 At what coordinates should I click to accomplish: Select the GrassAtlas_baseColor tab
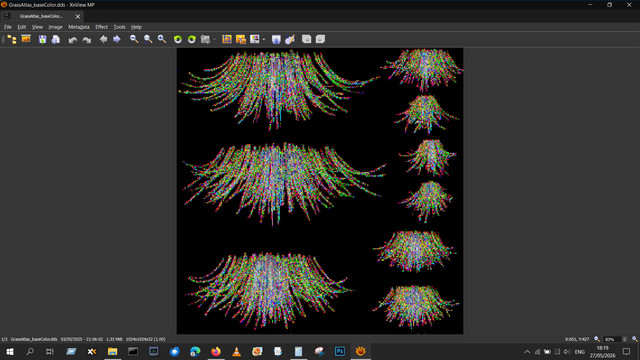pos(41,16)
